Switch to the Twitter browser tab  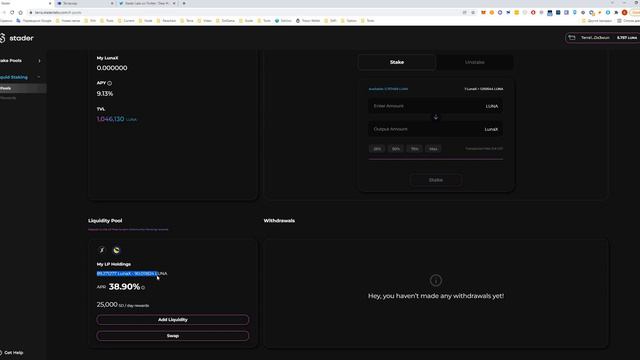pyautogui.click(x=146, y=3)
